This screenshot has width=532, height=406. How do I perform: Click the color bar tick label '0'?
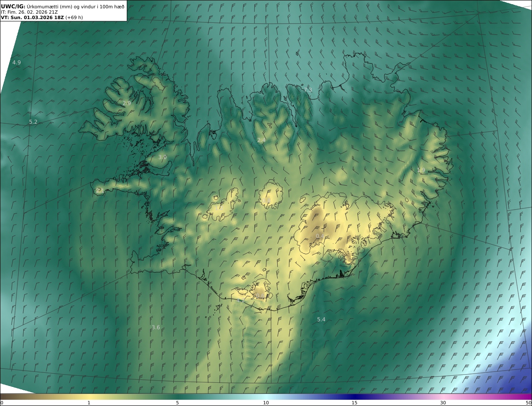(2, 403)
